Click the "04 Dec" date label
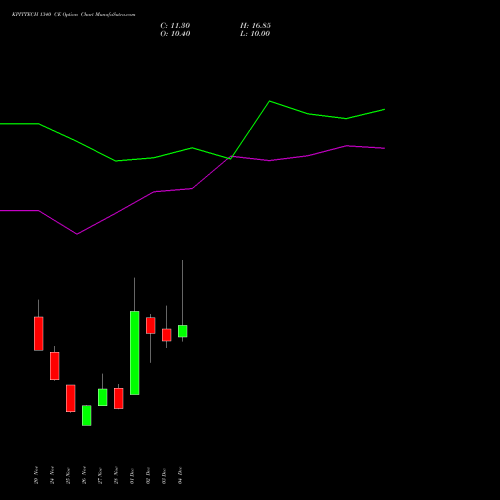Viewport: 500px width, 500px height. [x=180, y=475]
